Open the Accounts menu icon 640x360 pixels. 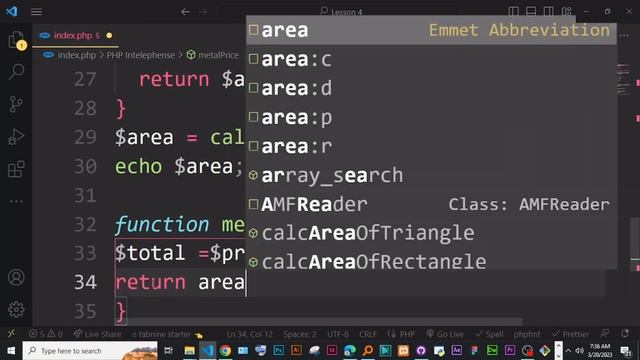coord(16,277)
